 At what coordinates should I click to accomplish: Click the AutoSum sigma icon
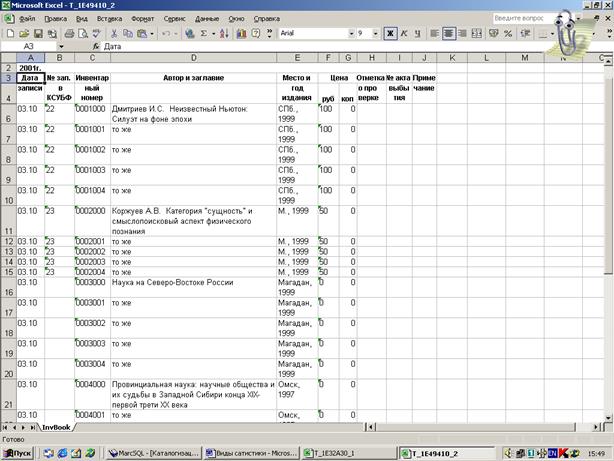pos(203,33)
